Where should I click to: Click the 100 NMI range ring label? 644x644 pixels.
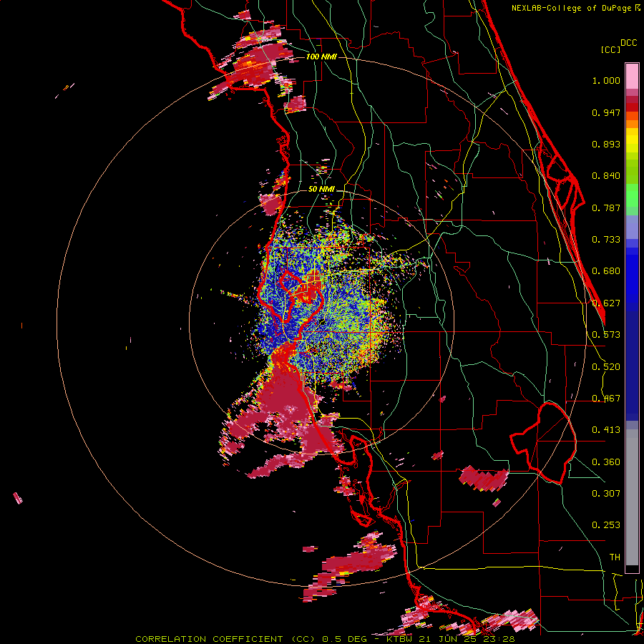(321, 57)
